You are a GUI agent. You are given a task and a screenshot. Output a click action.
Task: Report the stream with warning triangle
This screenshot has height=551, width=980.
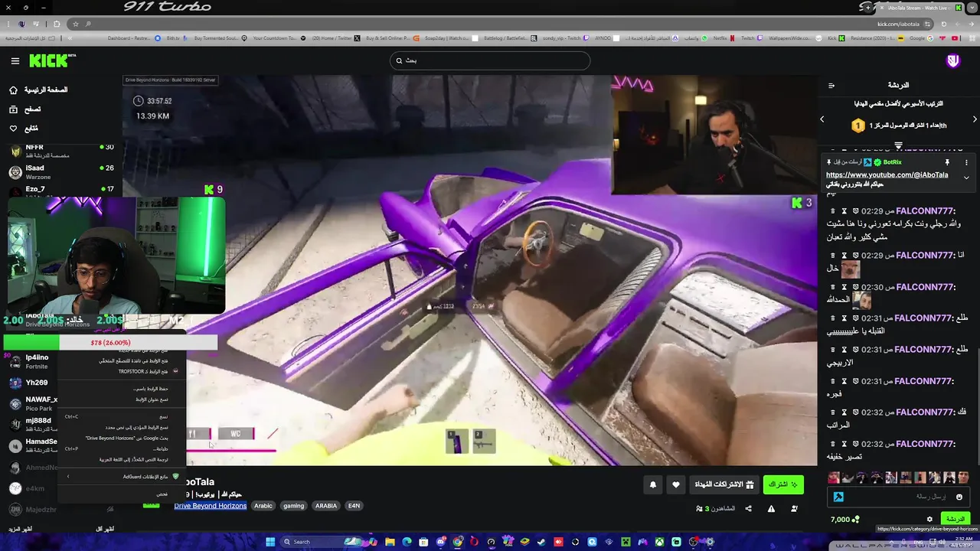(771, 509)
